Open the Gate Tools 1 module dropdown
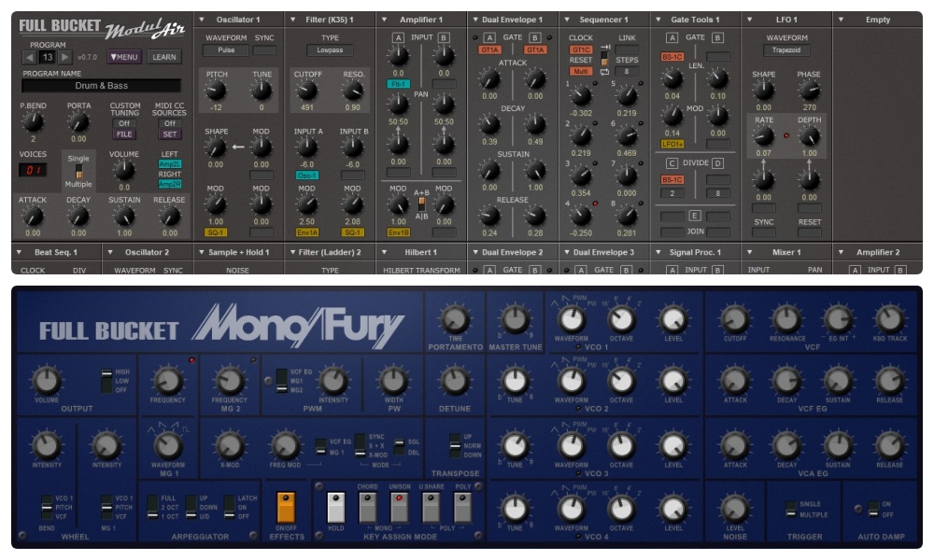The width and height of the screenshot is (934, 560). [658, 20]
